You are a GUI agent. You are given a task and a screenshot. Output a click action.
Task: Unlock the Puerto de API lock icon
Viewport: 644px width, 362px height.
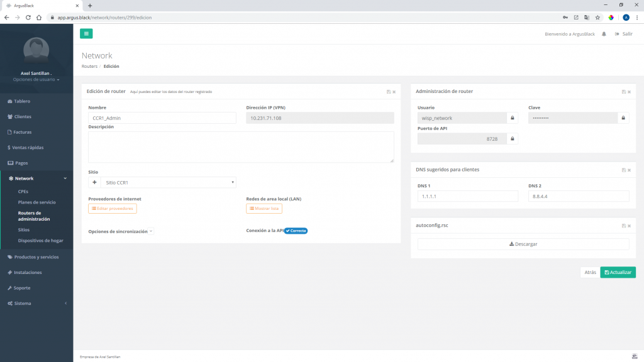[x=512, y=139]
